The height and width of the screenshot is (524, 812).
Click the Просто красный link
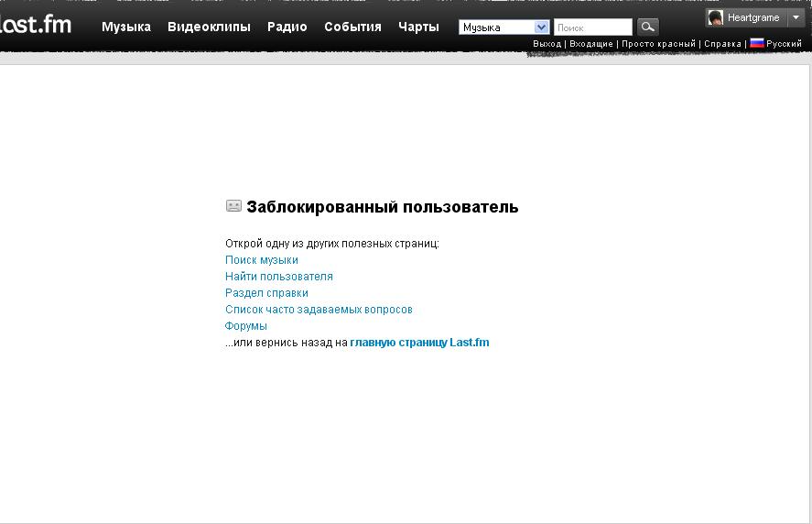tap(658, 44)
